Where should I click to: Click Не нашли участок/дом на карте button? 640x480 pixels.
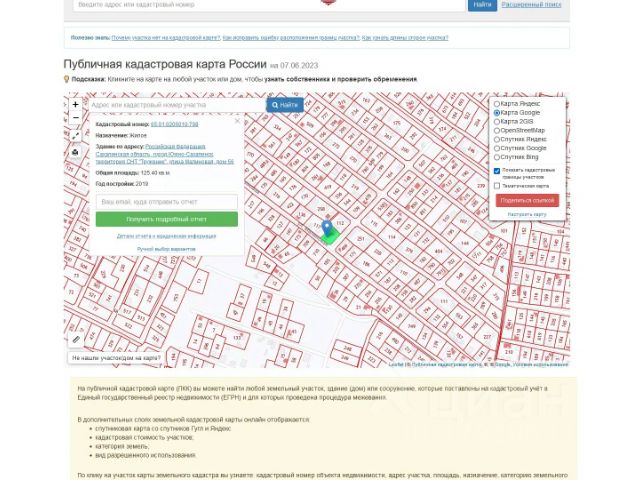coord(116,358)
